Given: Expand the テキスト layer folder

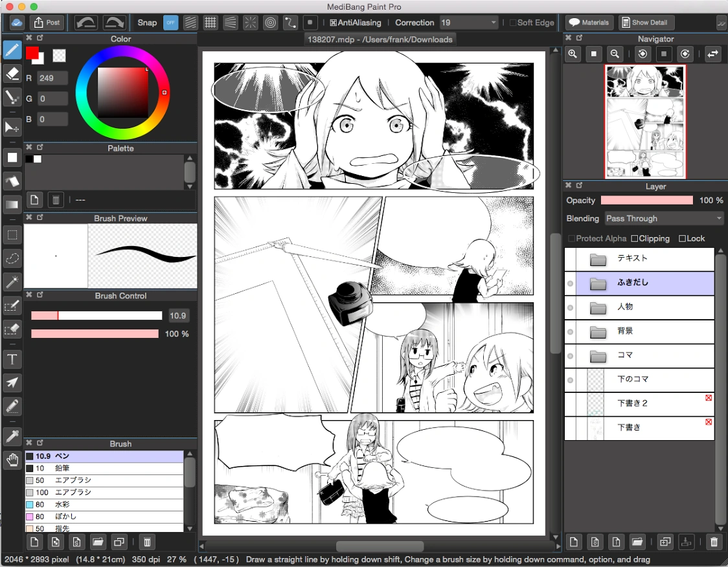Looking at the screenshot, I should coord(598,260).
